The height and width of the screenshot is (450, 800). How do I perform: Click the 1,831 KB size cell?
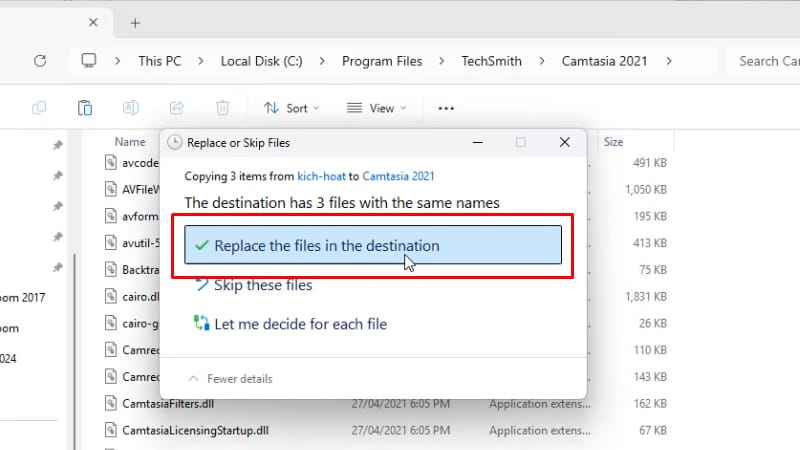[x=646, y=296]
